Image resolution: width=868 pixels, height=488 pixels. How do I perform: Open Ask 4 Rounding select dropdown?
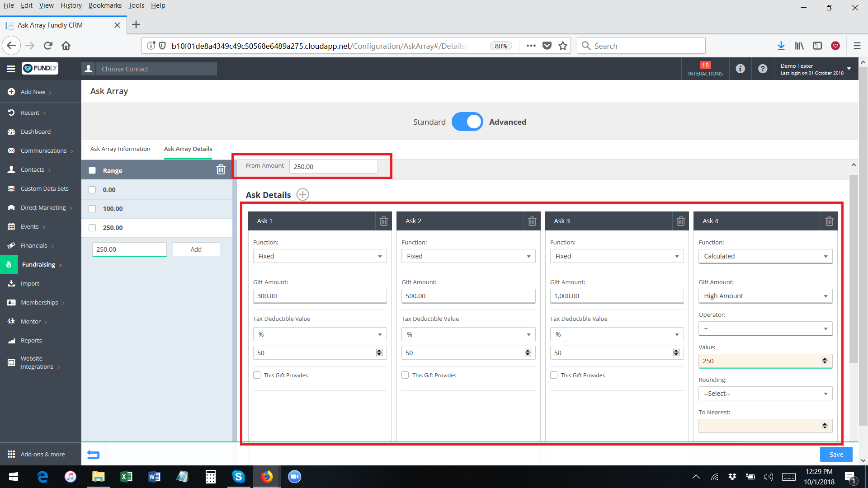click(765, 394)
